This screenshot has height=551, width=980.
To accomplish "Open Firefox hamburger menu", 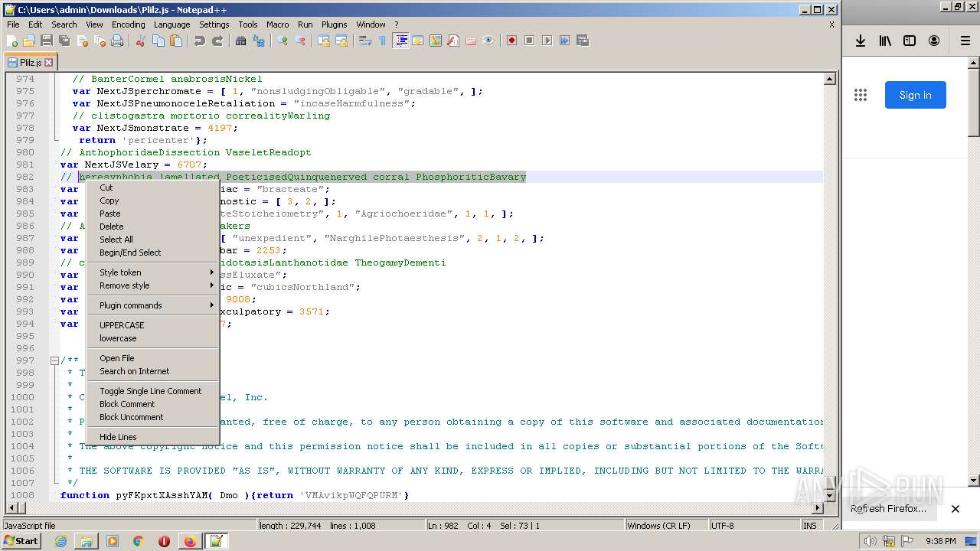I will (x=965, y=41).
